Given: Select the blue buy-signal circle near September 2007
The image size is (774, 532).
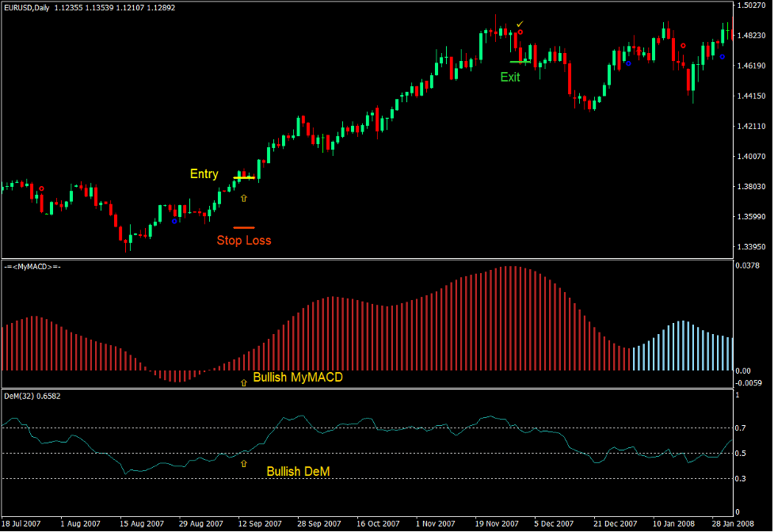Looking at the screenshot, I should [174, 220].
